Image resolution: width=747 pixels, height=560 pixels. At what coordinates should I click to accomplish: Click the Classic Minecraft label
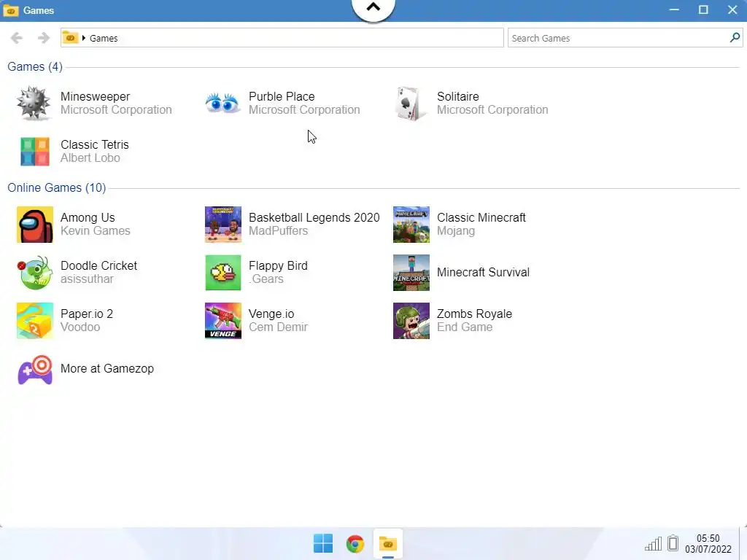tap(481, 217)
